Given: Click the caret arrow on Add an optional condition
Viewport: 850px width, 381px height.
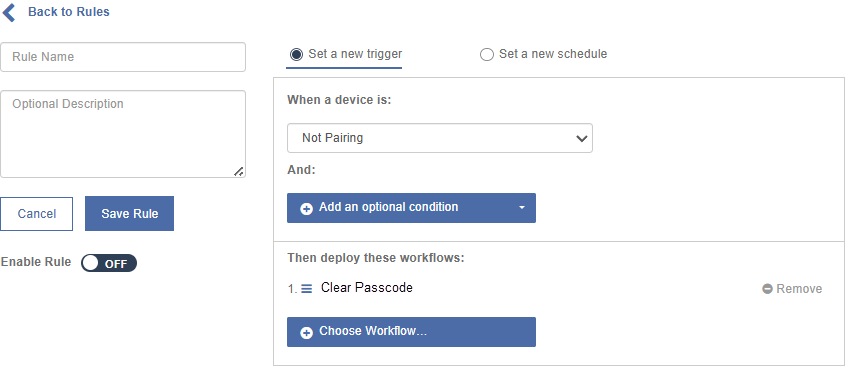Looking at the screenshot, I should point(521,208).
